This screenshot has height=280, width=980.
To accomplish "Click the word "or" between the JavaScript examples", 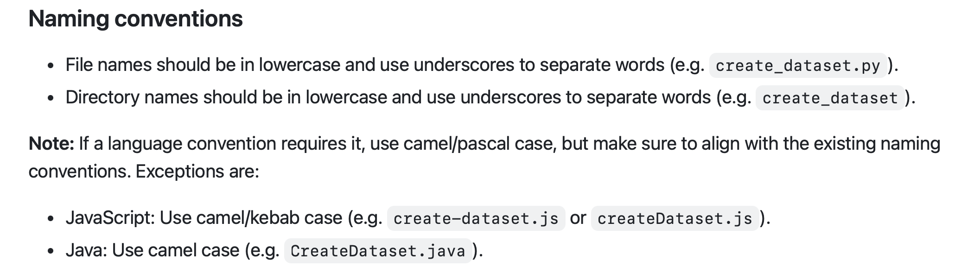I will tap(578, 218).
